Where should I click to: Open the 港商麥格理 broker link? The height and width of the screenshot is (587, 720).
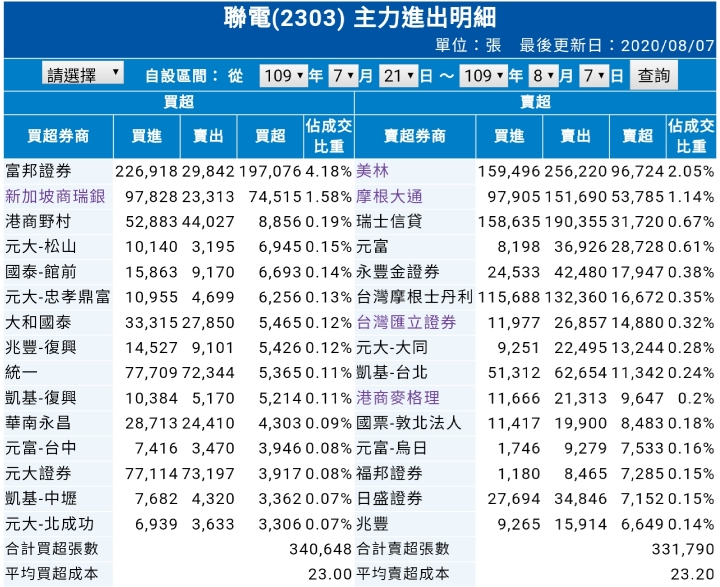398,398
